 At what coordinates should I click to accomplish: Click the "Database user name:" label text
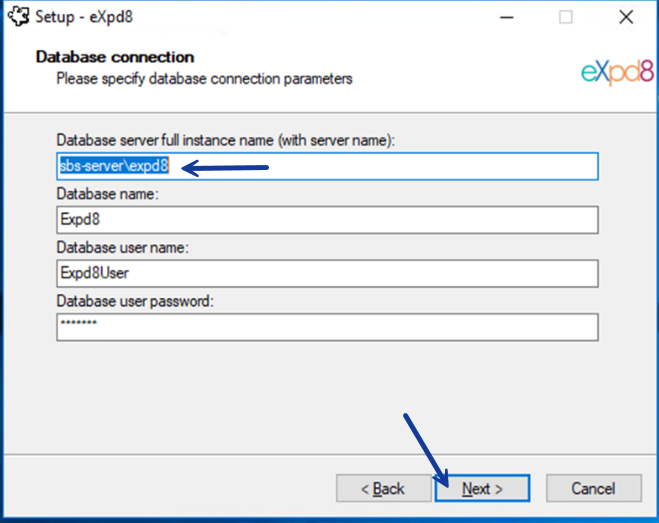[x=123, y=248]
